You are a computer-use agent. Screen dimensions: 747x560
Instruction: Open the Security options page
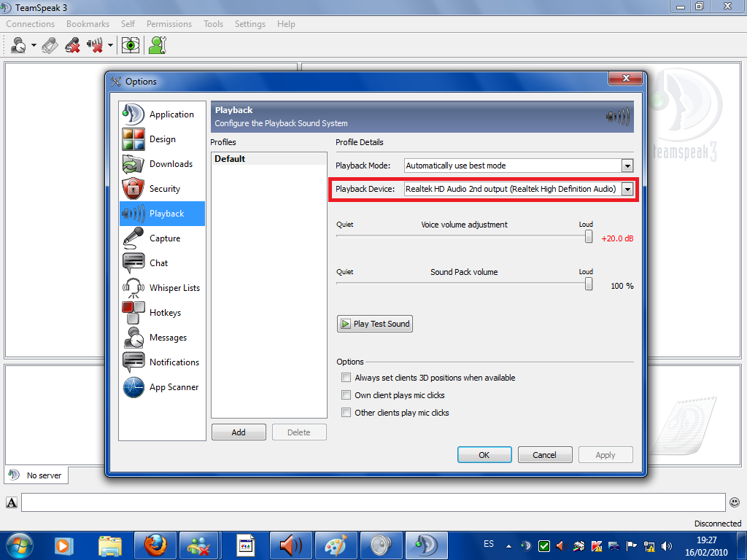click(162, 189)
